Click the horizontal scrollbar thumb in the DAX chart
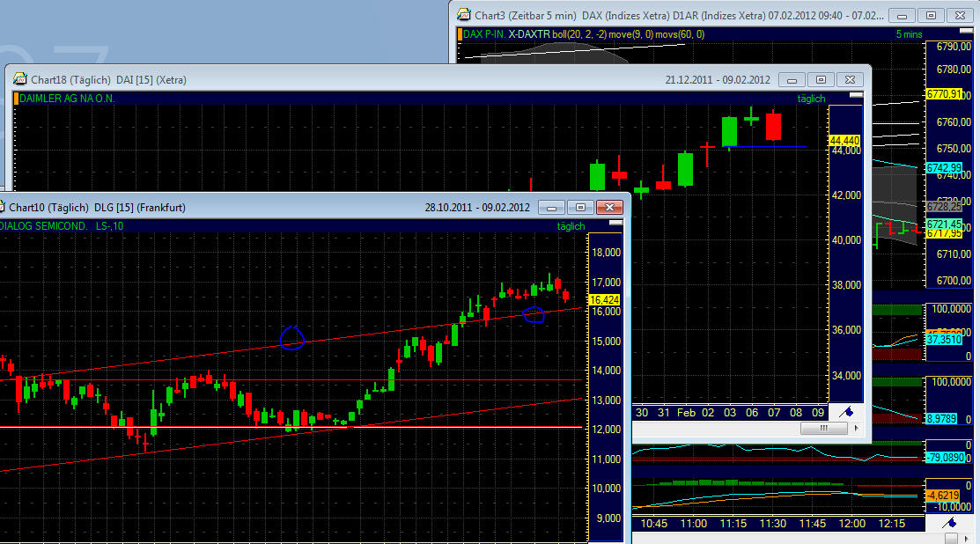This screenshot has width=980, height=544. click(823, 428)
